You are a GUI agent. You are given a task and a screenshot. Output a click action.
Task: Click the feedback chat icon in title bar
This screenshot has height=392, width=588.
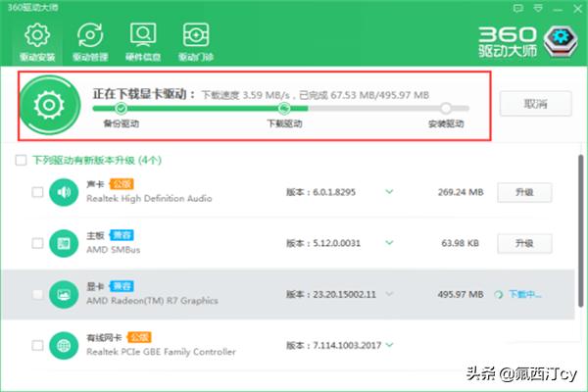tap(517, 8)
